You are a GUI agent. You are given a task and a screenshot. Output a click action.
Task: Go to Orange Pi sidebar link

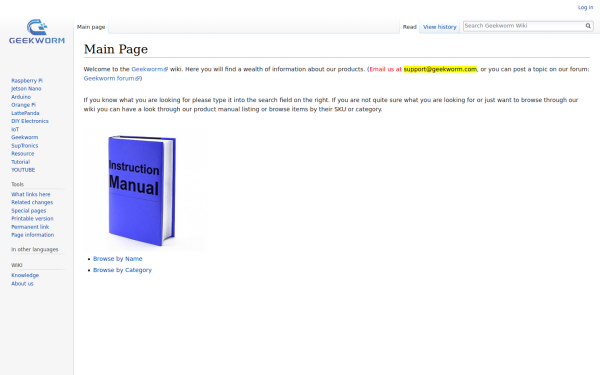tap(23, 105)
